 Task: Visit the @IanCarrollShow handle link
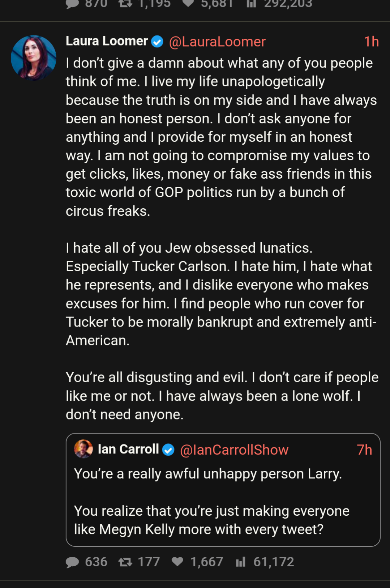pyautogui.click(x=234, y=450)
